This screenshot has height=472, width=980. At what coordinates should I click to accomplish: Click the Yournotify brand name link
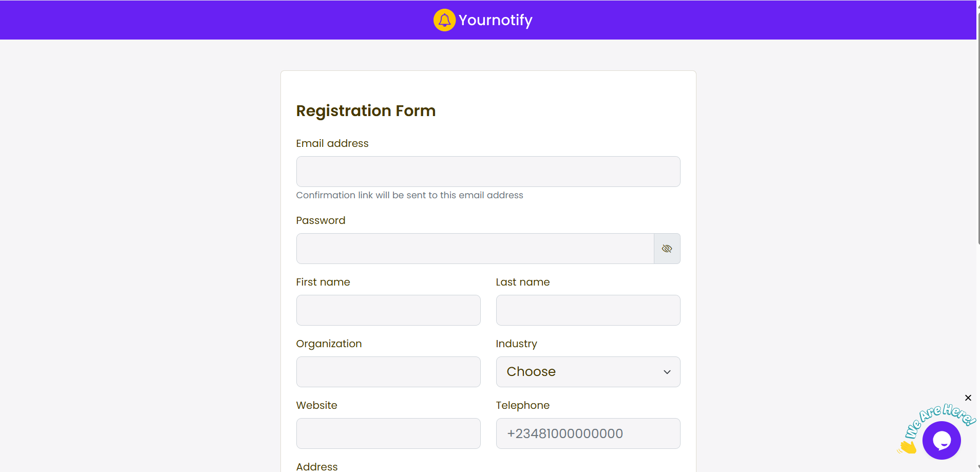pos(495,20)
